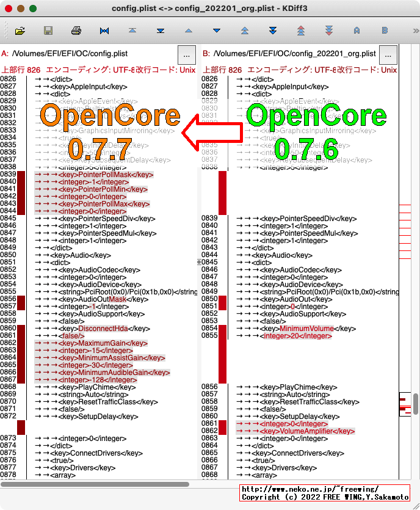Viewport: 420px width, 510px height.
Task: Click encoding UTF-8 label in pane B
Action: pyautogui.click(x=292, y=70)
